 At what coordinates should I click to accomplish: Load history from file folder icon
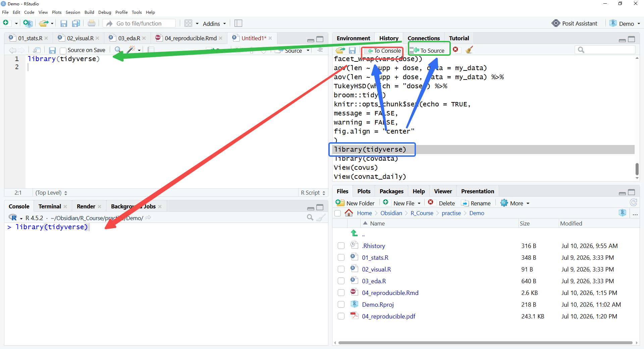pos(340,50)
